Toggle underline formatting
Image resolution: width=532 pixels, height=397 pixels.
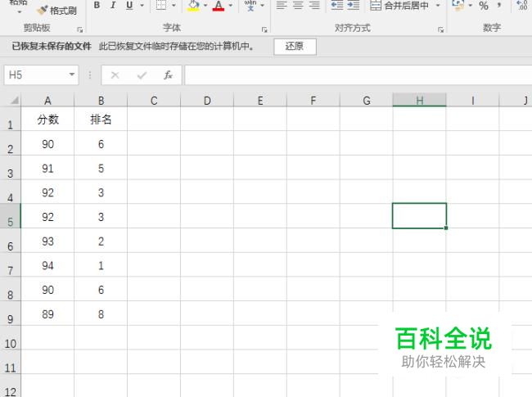[129, 5]
